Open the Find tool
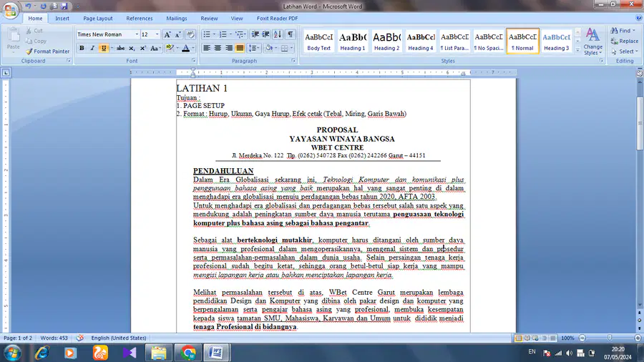Image resolution: width=644 pixels, height=362 pixels. click(x=623, y=30)
